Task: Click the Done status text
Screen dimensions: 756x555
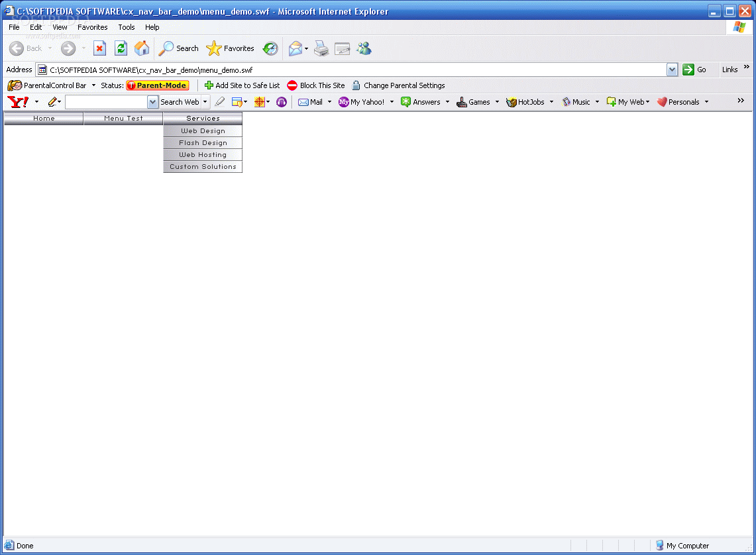Action: point(25,546)
